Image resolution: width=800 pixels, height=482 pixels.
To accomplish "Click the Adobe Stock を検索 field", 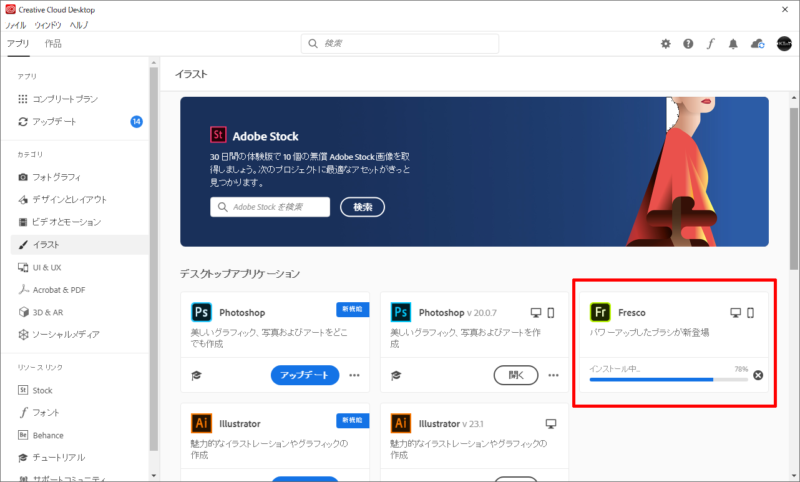I will pos(270,207).
